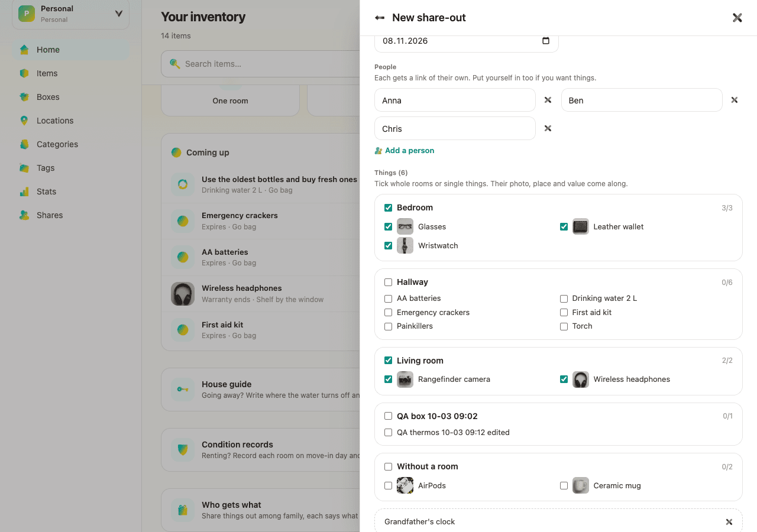Screen dimensions: 757x532
Task: Click the magnifier icon in search box
Action: coord(175,64)
